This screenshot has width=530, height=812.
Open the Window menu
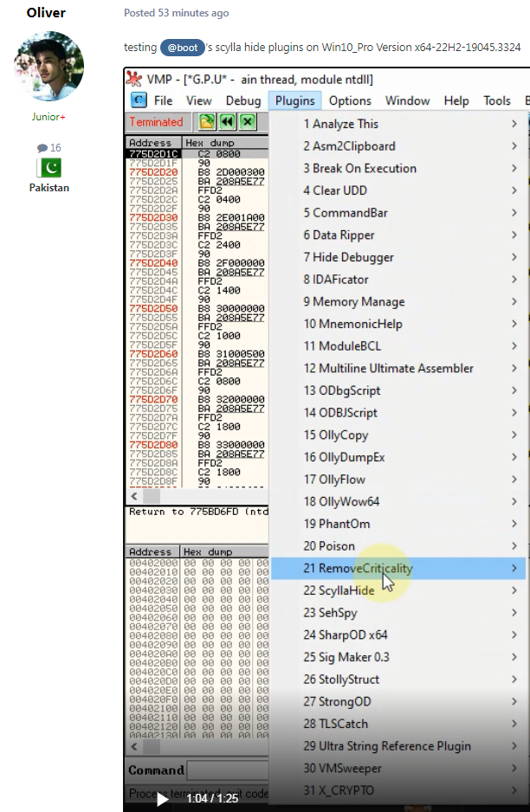pos(407,100)
